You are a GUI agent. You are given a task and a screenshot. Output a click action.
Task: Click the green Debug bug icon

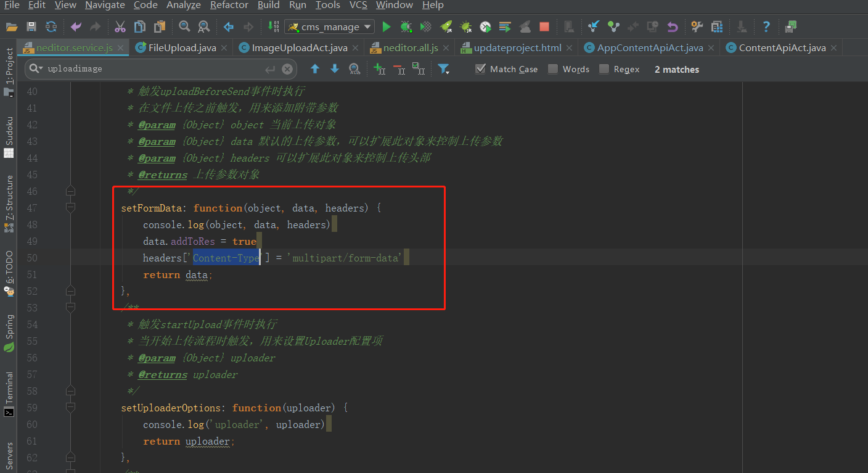tap(406, 27)
